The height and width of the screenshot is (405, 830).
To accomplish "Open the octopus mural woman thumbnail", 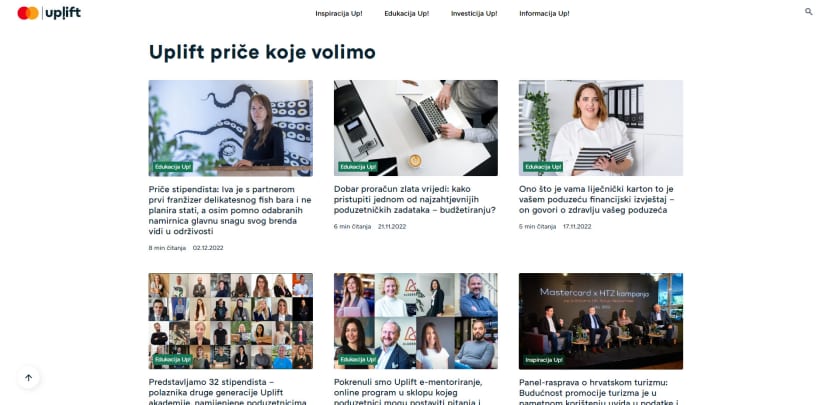I will (231, 128).
